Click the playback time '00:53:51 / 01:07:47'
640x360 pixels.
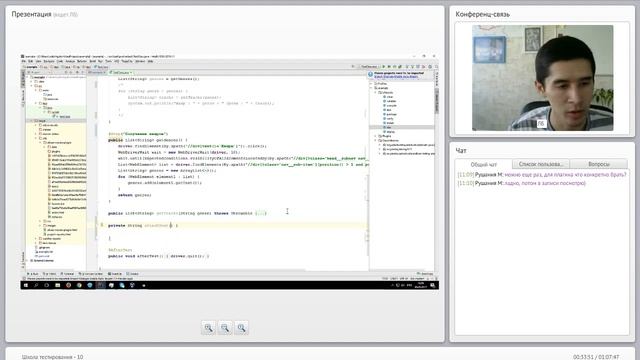(596, 357)
